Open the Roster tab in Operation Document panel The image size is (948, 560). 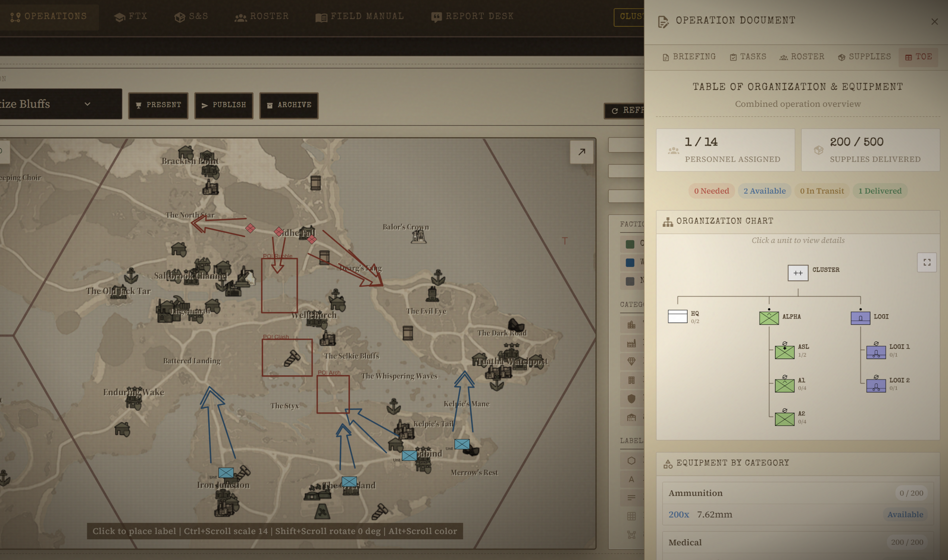802,57
